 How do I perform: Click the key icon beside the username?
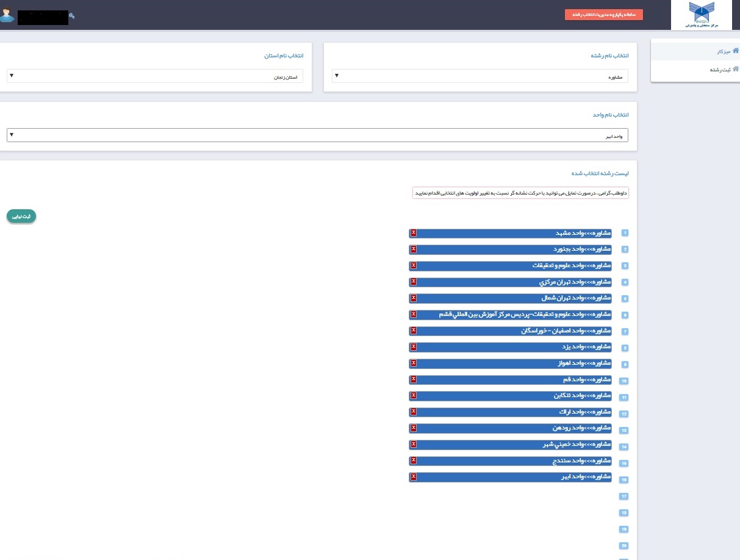click(x=72, y=16)
